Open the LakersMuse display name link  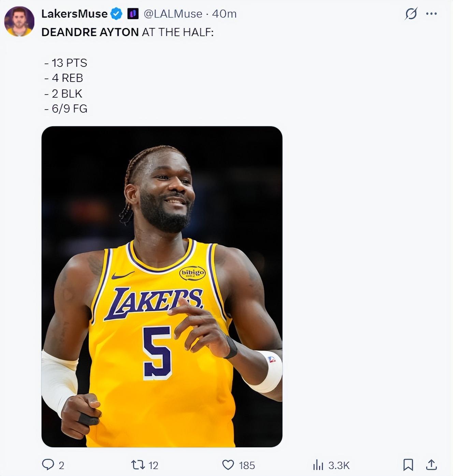tap(74, 14)
